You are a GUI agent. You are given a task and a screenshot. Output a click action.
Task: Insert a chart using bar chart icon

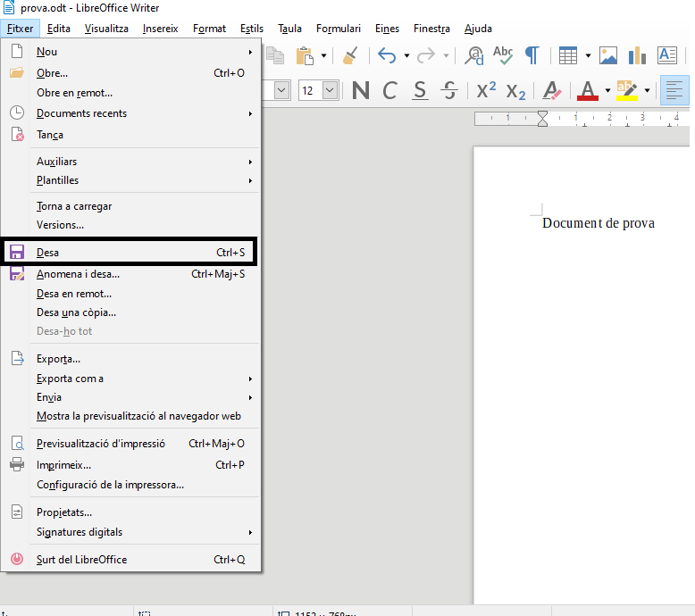pyautogui.click(x=637, y=56)
